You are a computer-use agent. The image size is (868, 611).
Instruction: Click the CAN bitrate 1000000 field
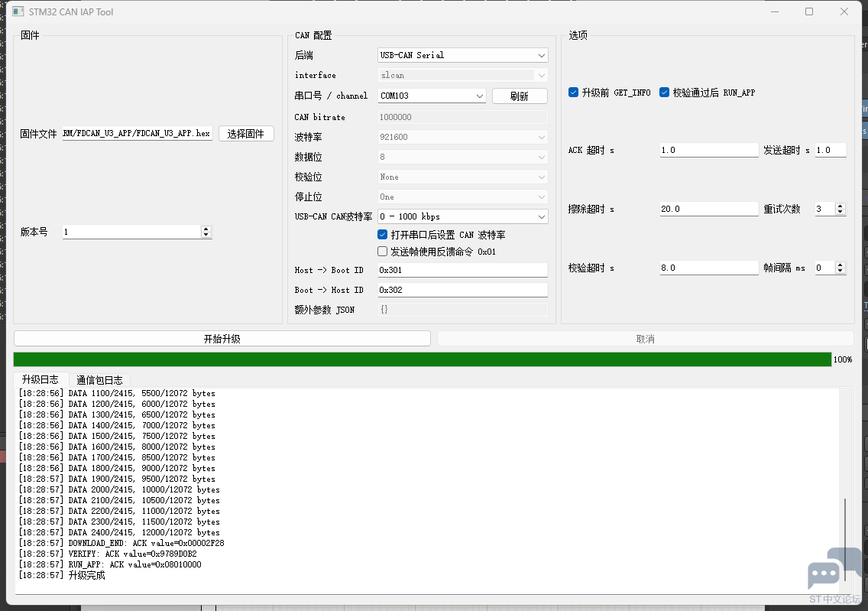(x=463, y=117)
